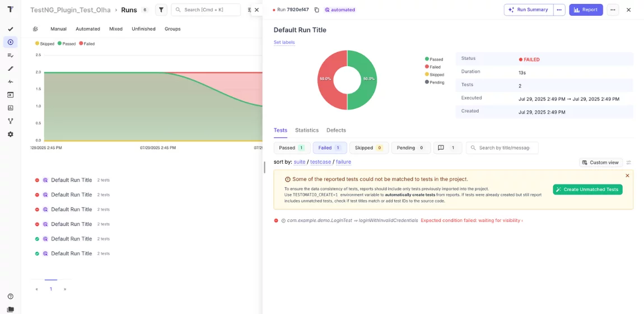Open the Custom view selector

(600, 163)
